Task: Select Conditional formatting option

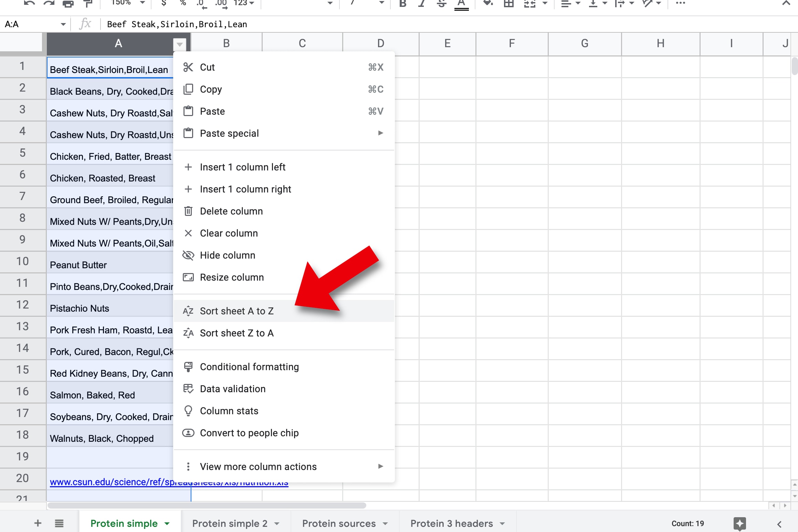Action: (x=249, y=366)
